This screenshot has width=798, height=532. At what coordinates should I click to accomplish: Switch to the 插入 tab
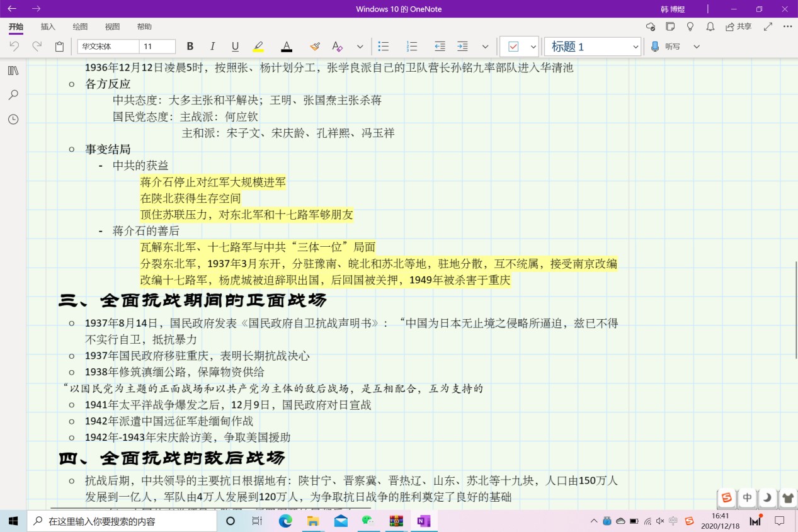pos(48,26)
